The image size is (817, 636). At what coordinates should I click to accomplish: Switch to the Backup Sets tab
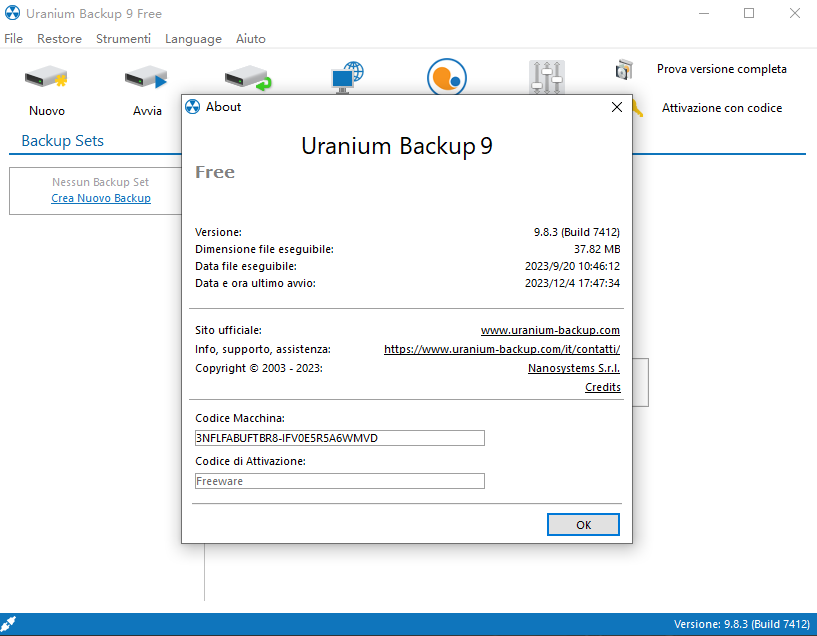pyautogui.click(x=62, y=141)
